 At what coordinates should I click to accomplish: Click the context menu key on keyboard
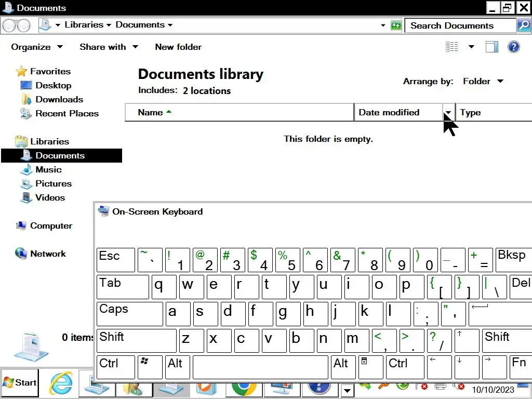pyautogui.click(x=371, y=367)
